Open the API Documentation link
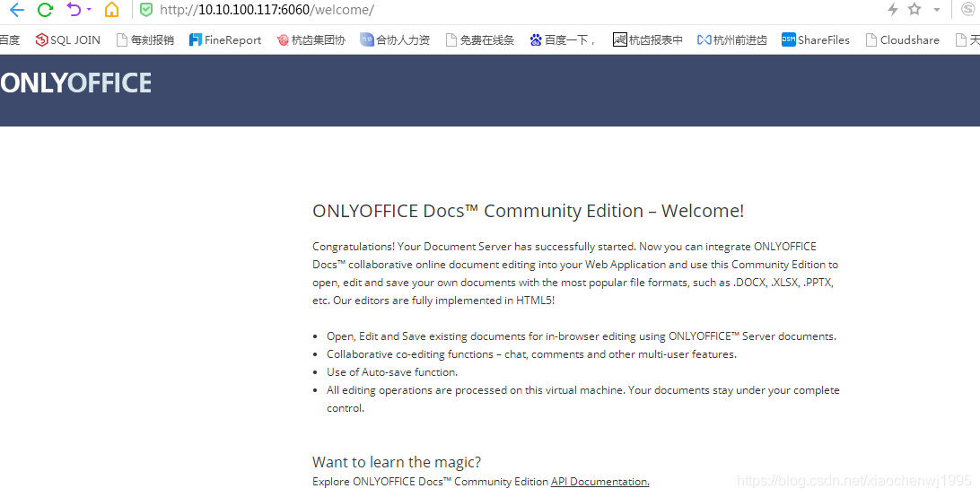Image resolution: width=980 pixels, height=497 pixels. tap(600, 482)
